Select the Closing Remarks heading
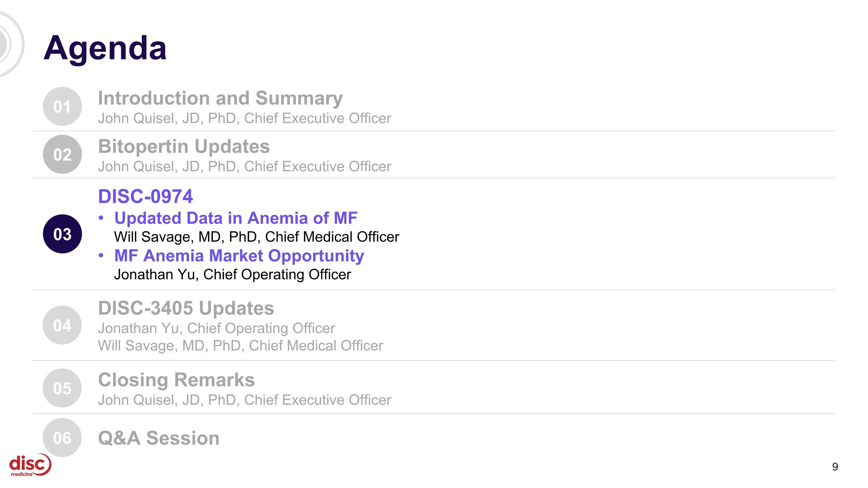The height and width of the screenshot is (488, 868). pyautogui.click(x=176, y=380)
